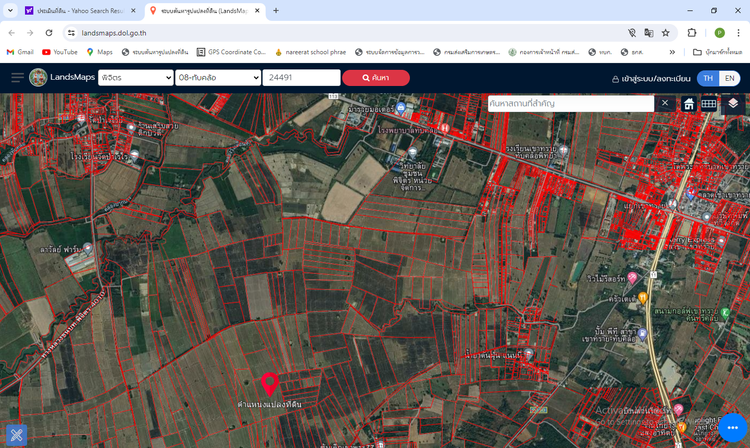
Task: Open the measurement tools button
Action: pyautogui.click(x=16, y=436)
